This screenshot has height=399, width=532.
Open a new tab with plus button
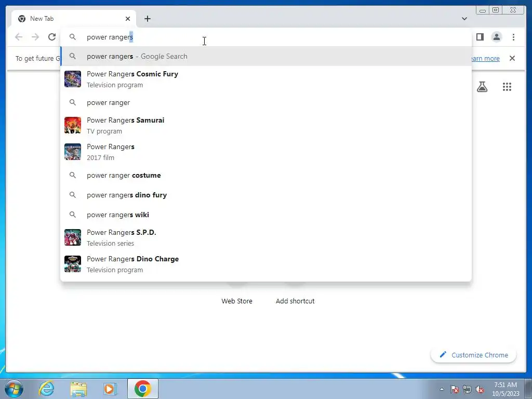[147, 19]
